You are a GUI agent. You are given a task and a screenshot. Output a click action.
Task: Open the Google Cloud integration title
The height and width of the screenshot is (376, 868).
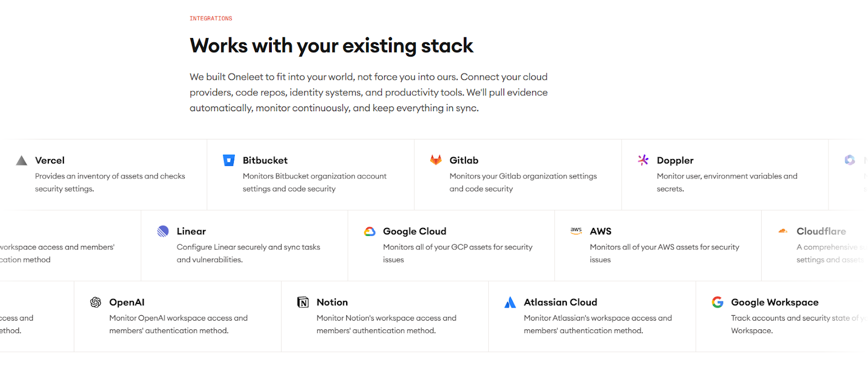[x=414, y=232]
